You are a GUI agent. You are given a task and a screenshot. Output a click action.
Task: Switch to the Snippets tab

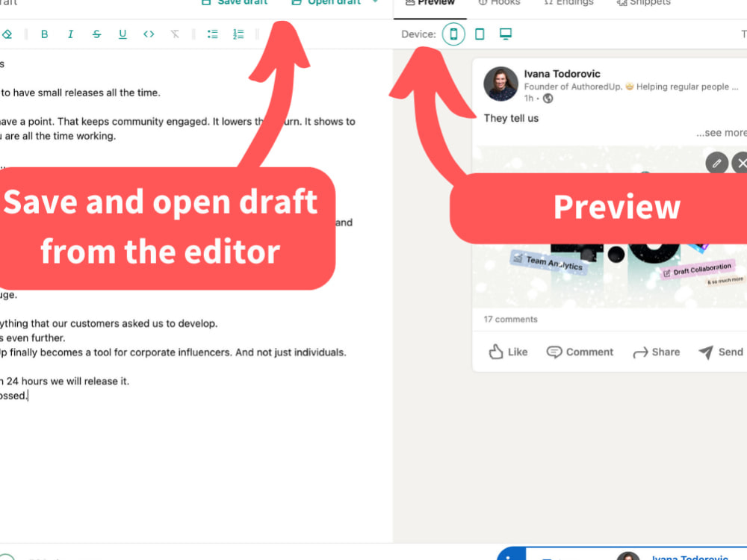coord(644,4)
